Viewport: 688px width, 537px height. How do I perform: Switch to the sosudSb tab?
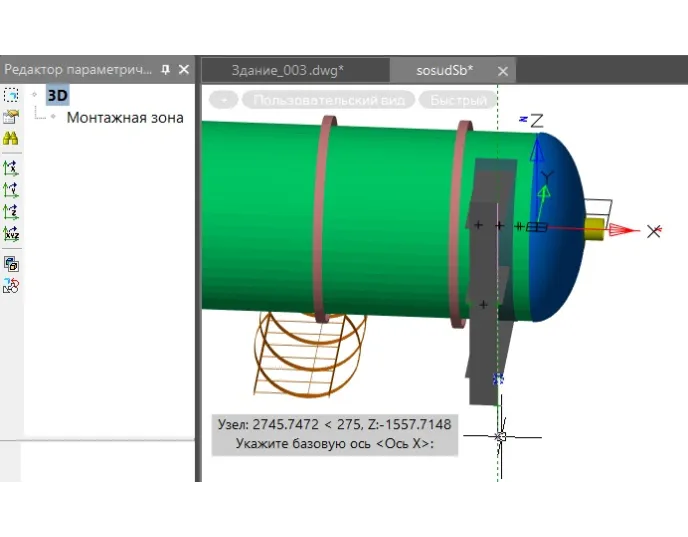click(x=444, y=71)
